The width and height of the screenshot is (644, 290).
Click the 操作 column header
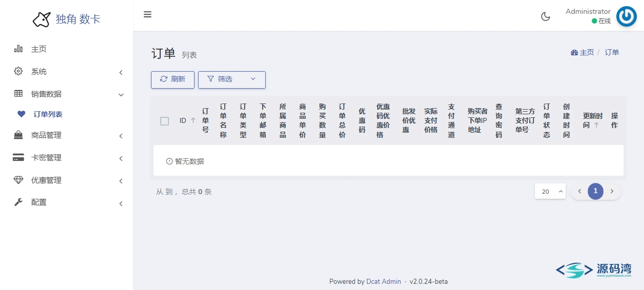[614, 120]
